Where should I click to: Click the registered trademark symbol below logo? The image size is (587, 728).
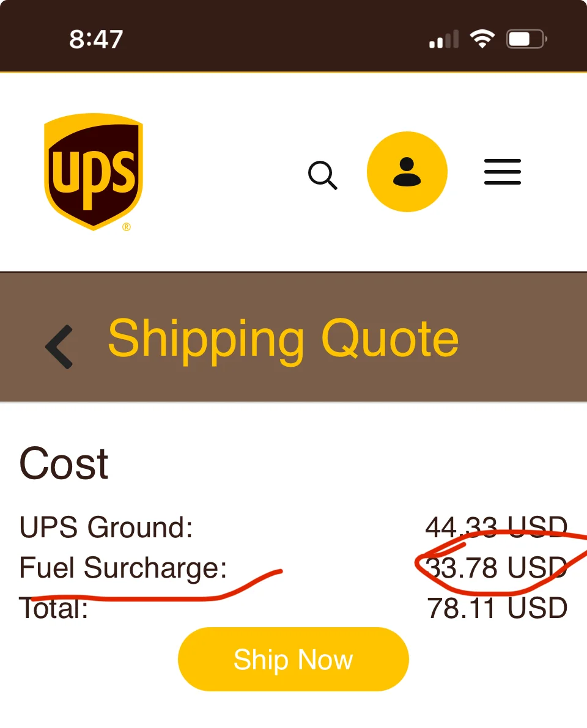[127, 227]
